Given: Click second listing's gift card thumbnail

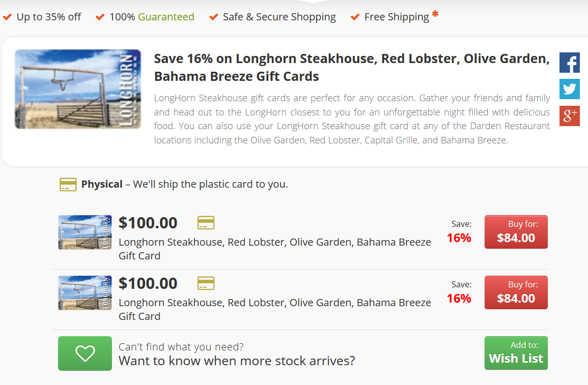Looking at the screenshot, I should click(x=85, y=292).
